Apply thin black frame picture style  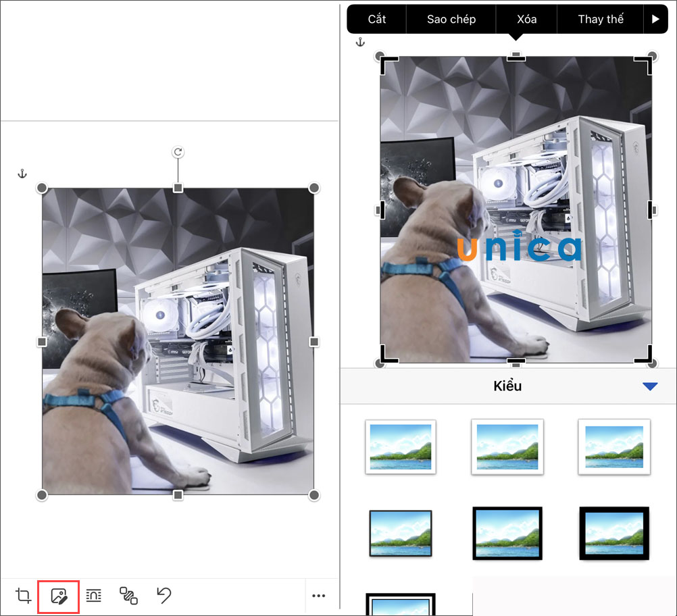coord(401,533)
